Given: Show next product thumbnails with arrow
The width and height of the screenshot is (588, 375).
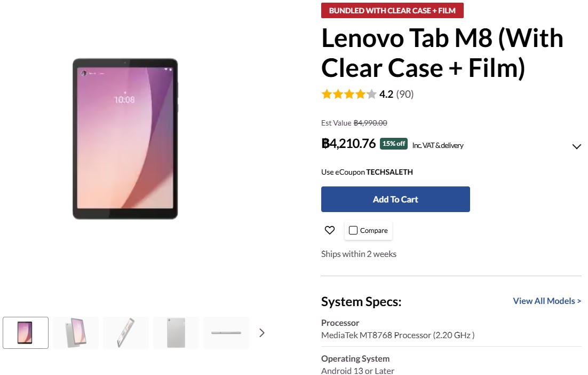Looking at the screenshot, I should click(262, 333).
